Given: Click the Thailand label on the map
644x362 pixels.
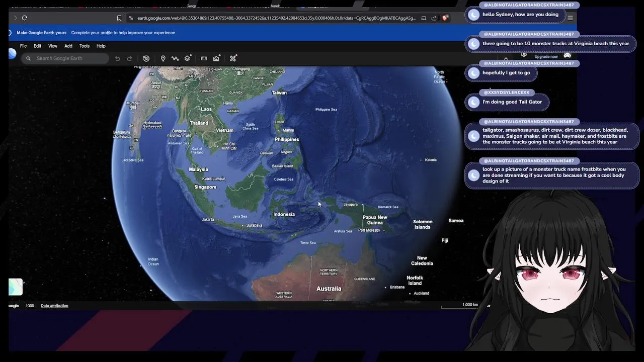Looking at the screenshot, I should click(199, 123).
